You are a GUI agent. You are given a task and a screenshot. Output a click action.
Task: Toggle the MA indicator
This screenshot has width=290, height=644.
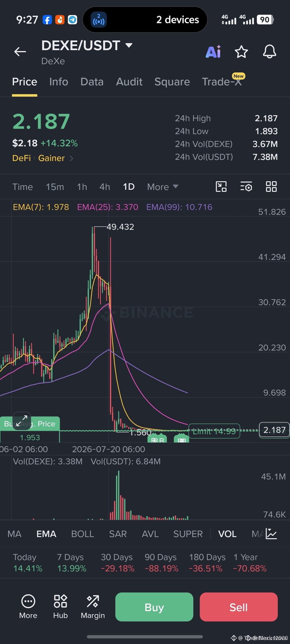[14, 534]
